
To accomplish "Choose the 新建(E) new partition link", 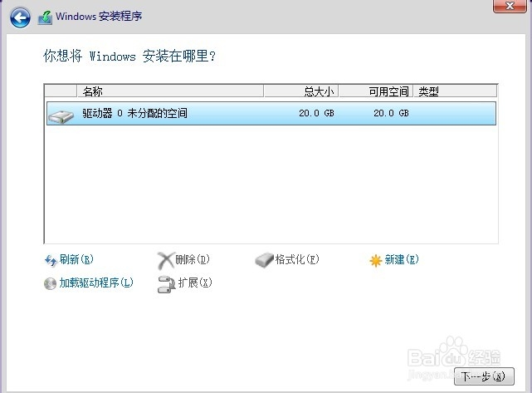I will (402, 260).
